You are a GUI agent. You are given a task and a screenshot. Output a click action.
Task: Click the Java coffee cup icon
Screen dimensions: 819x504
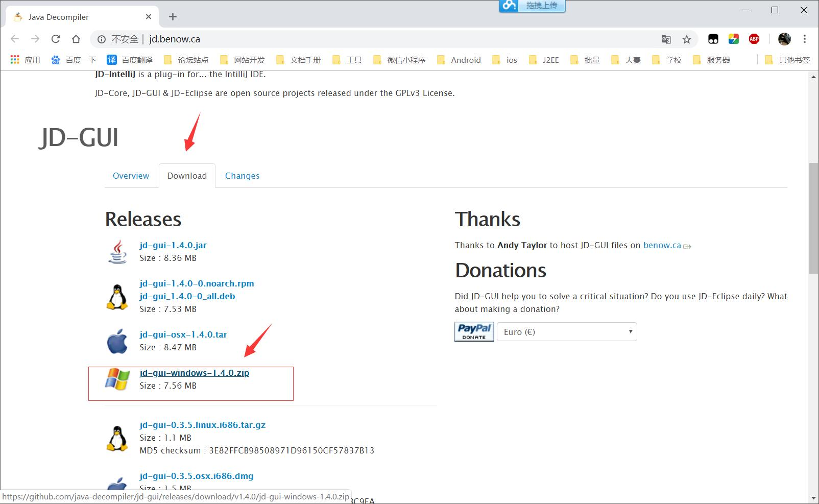point(117,252)
